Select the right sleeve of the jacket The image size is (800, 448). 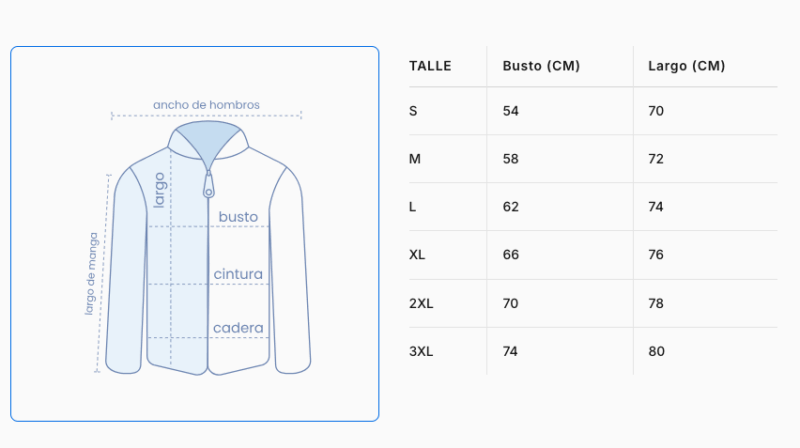[289, 270]
